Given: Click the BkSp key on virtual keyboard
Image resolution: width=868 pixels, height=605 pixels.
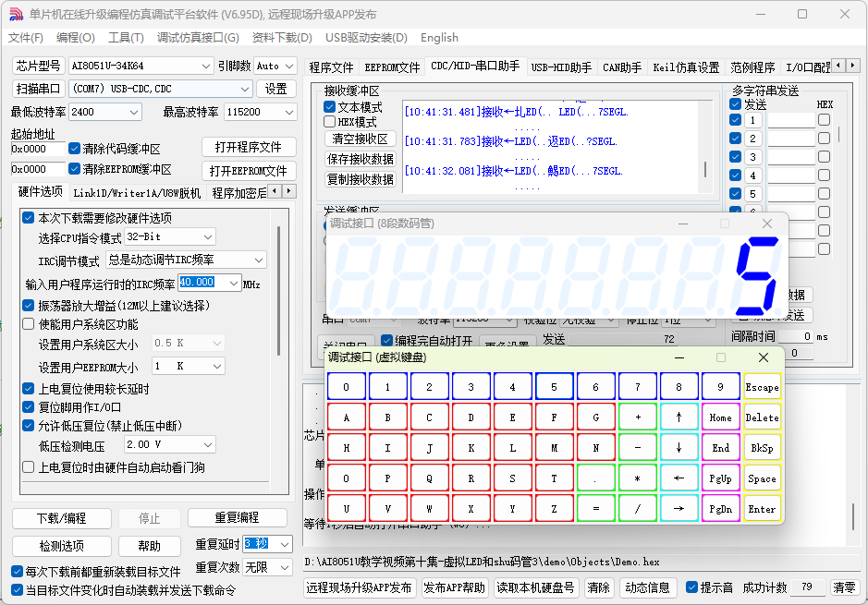Looking at the screenshot, I should [763, 448].
